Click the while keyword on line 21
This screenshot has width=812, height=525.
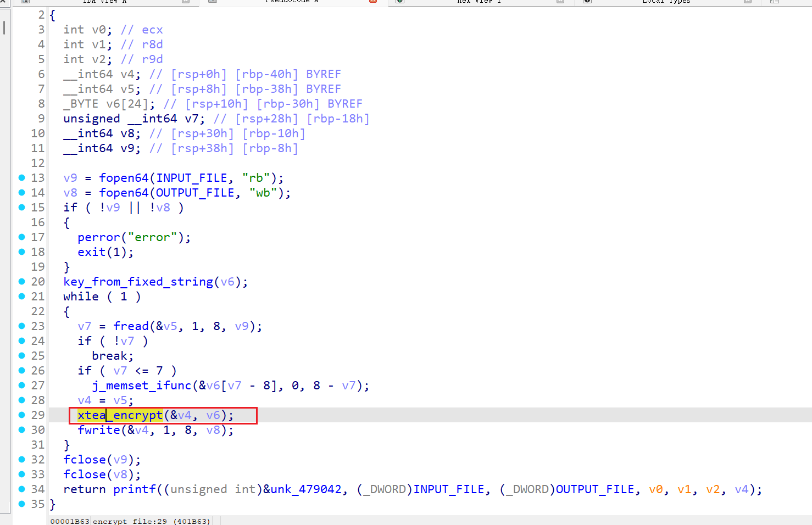pos(81,297)
